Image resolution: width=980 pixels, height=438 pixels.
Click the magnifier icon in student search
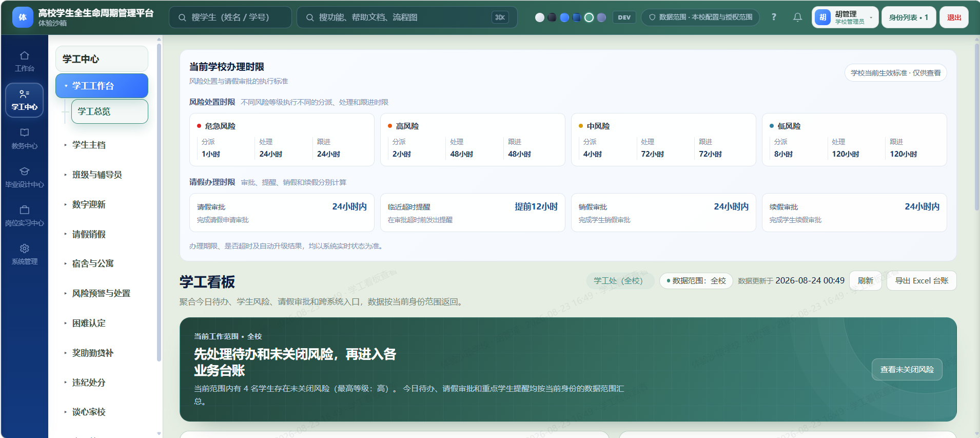click(x=182, y=17)
